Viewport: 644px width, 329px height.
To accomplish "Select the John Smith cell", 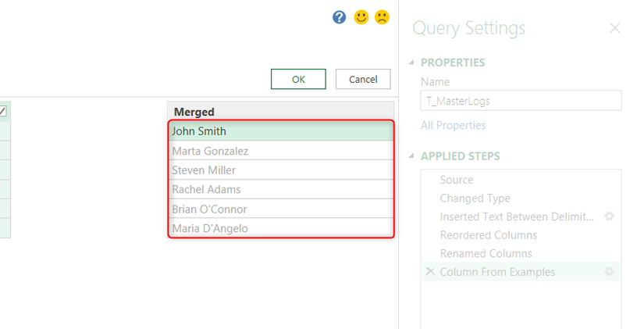I will (281, 131).
